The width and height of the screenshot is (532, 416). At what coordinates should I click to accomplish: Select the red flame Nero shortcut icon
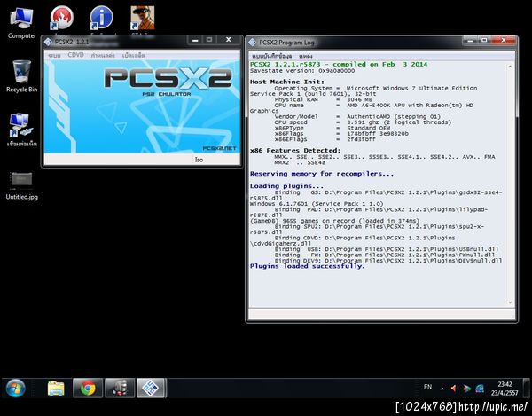point(61,18)
